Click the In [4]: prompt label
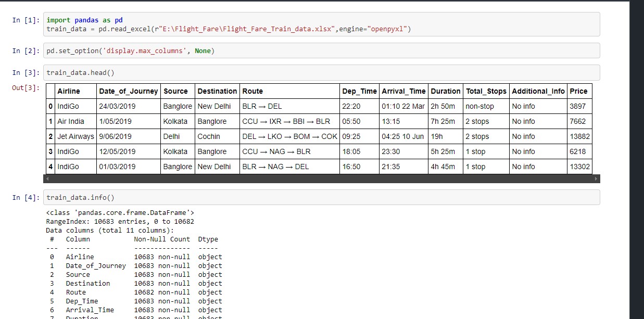This screenshot has height=319, width=644. 26,197
